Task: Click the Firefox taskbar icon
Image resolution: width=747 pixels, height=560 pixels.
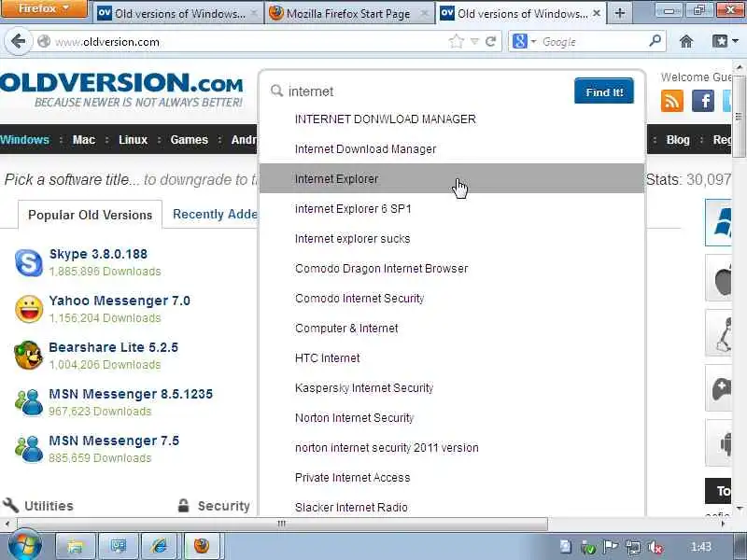Action: [x=202, y=546]
